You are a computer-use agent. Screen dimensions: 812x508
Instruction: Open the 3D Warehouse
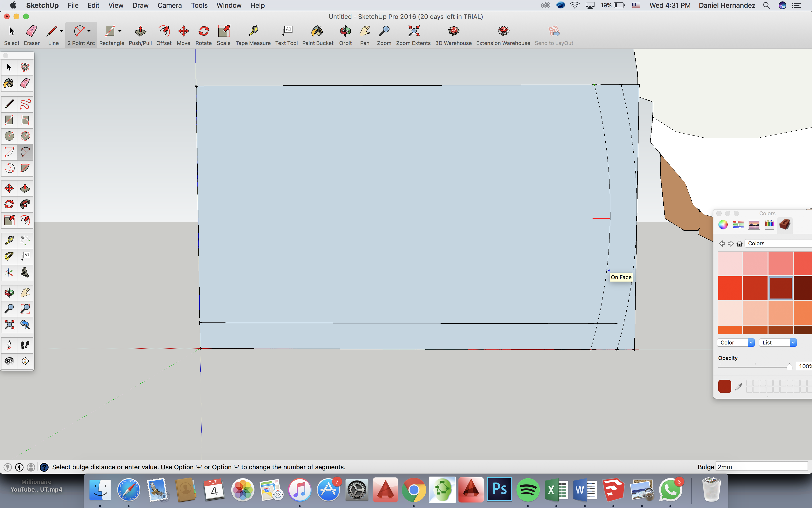coord(453,35)
